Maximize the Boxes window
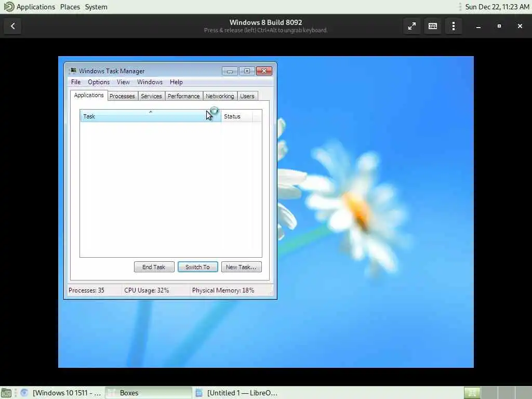 pyautogui.click(x=499, y=26)
